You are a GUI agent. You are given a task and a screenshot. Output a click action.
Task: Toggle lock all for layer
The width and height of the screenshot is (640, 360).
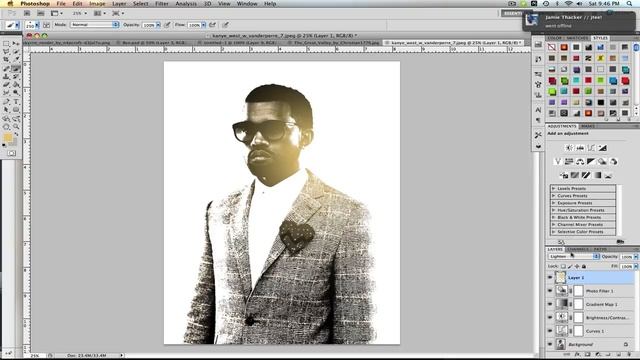pyautogui.click(x=584, y=267)
